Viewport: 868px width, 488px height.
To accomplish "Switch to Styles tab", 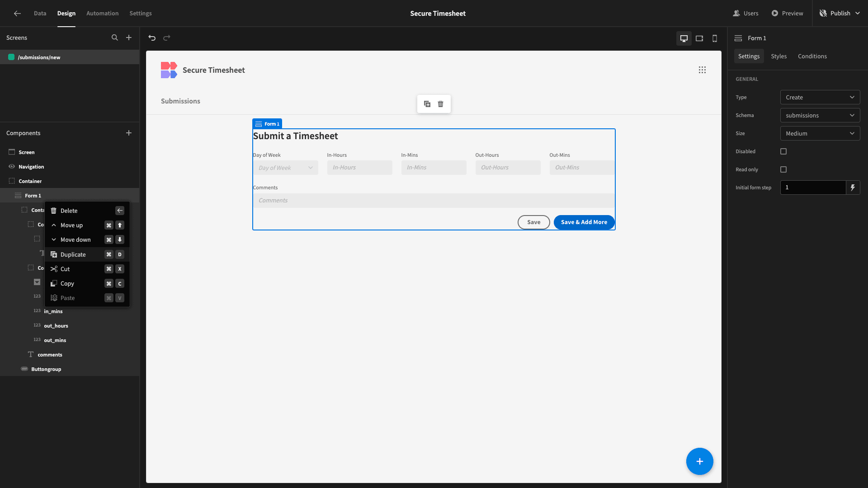I will coord(779,56).
